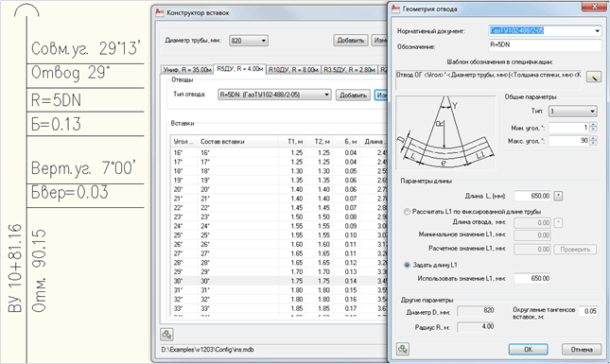
Task: Click the Радиус R field 4.00
Action: (476, 327)
